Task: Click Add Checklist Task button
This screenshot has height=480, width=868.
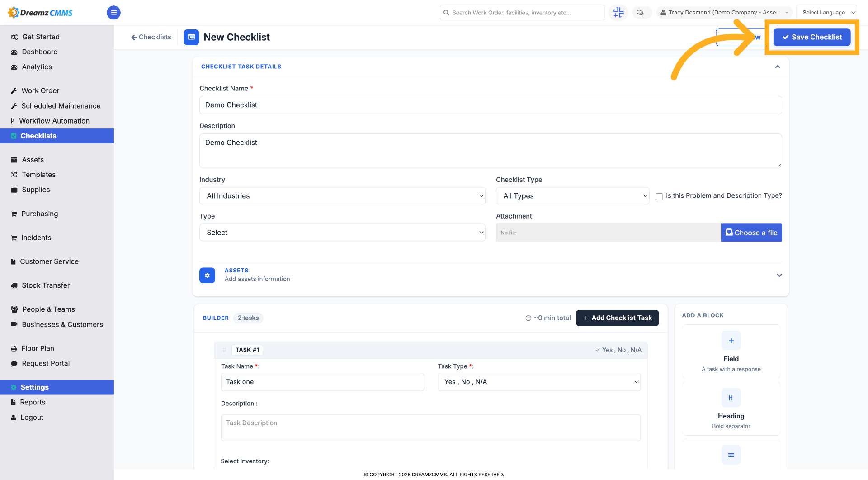Action: pyautogui.click(x=617, y=318)
